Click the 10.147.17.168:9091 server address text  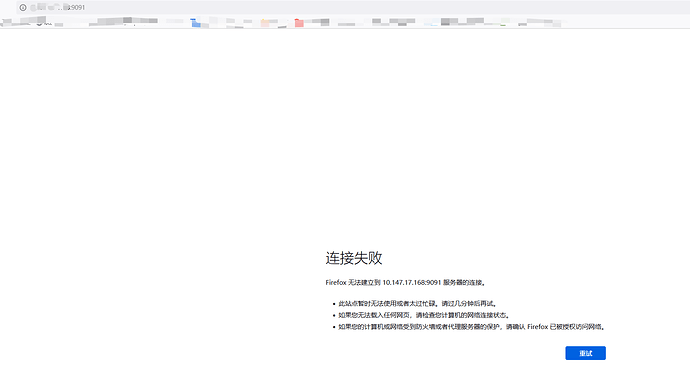411,282
